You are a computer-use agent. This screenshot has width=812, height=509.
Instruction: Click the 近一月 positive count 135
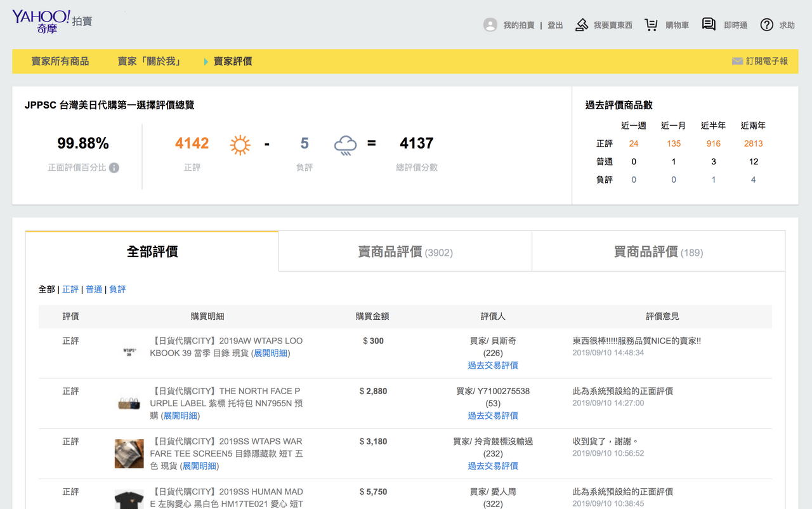[x=674, y=143]
